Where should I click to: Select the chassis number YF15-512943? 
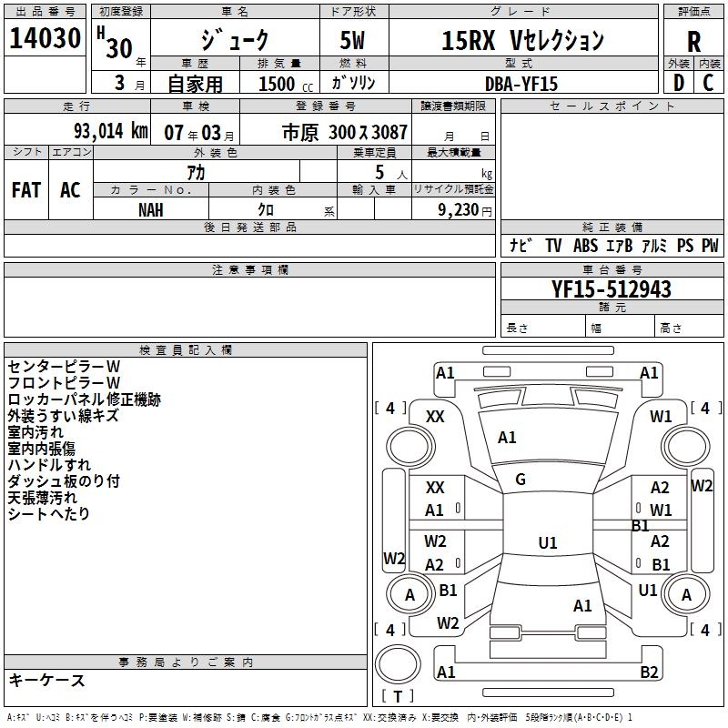click(612, 289)
